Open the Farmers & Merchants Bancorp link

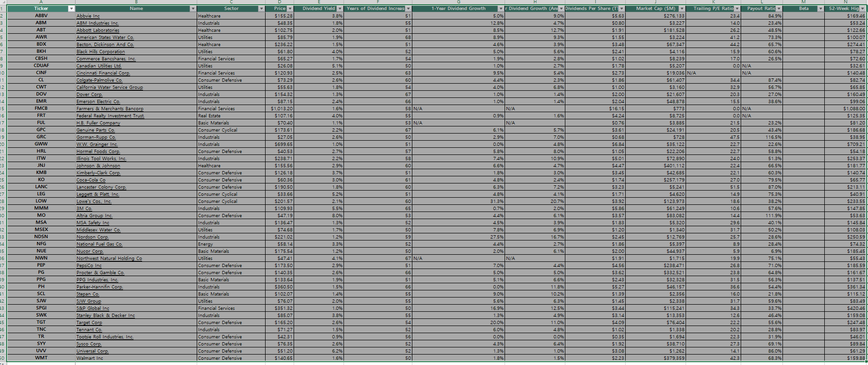tap(110, 108)
